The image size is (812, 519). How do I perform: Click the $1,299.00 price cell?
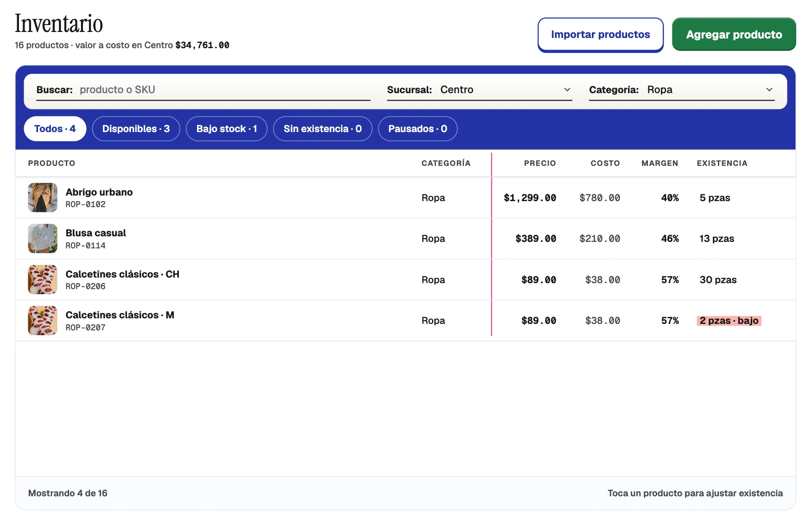pyautogui.click(x=530, y=198)
